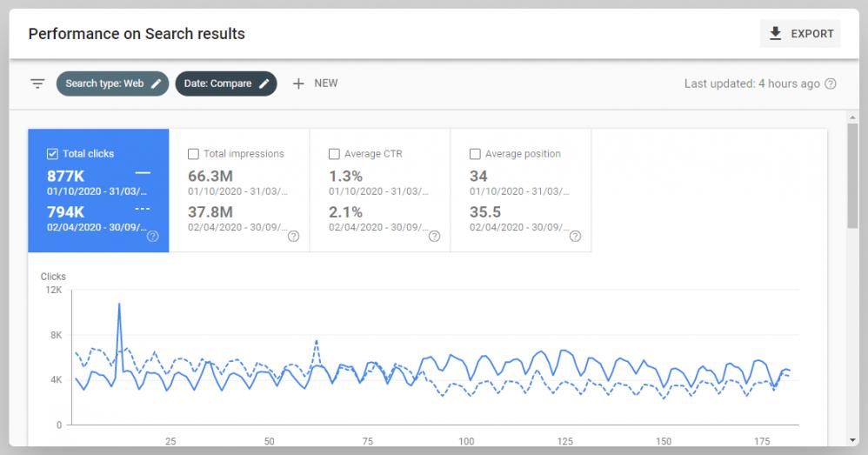
Task: Click the tall spike peak on the chart
Action: click(119, 304)
